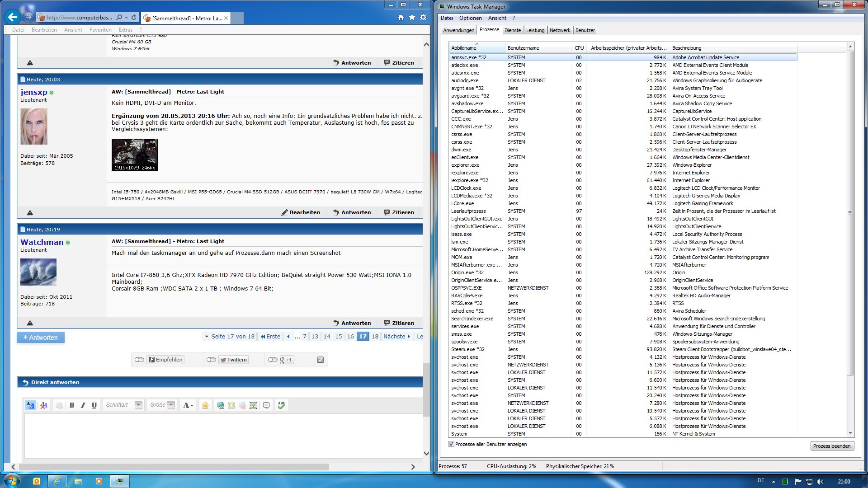Click the remove formatting icon

tap(44, 405)
